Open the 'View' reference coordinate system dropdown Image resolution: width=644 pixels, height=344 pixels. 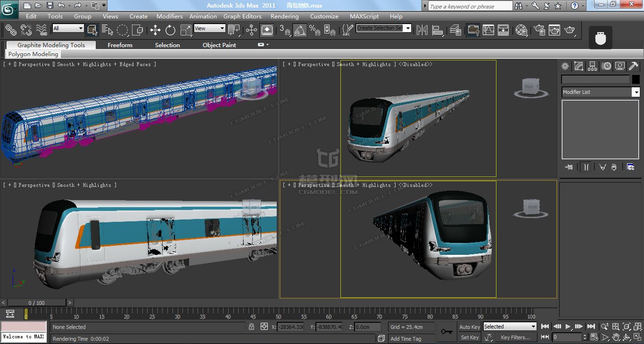coord(222,28)
